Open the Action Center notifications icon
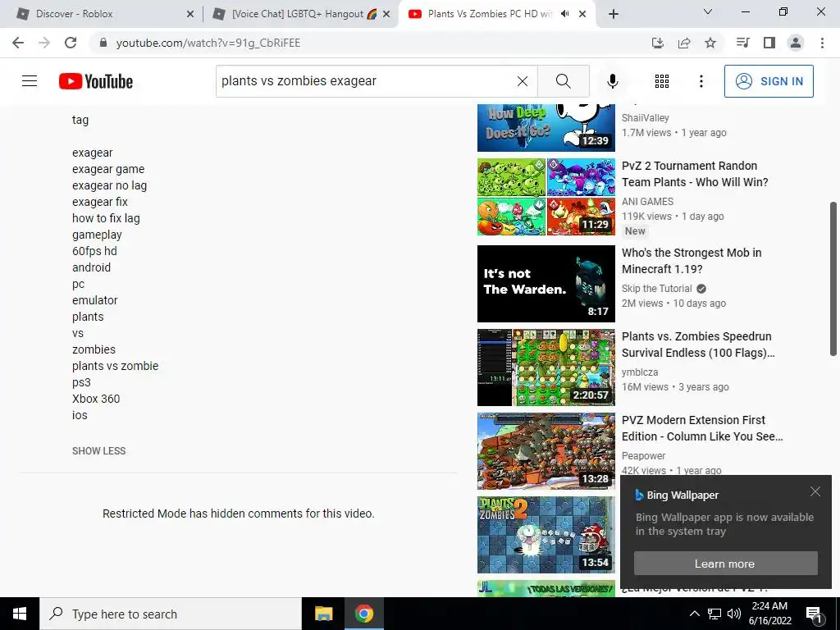This screenshot has height=630, width=840. click(x=814, y=614)
